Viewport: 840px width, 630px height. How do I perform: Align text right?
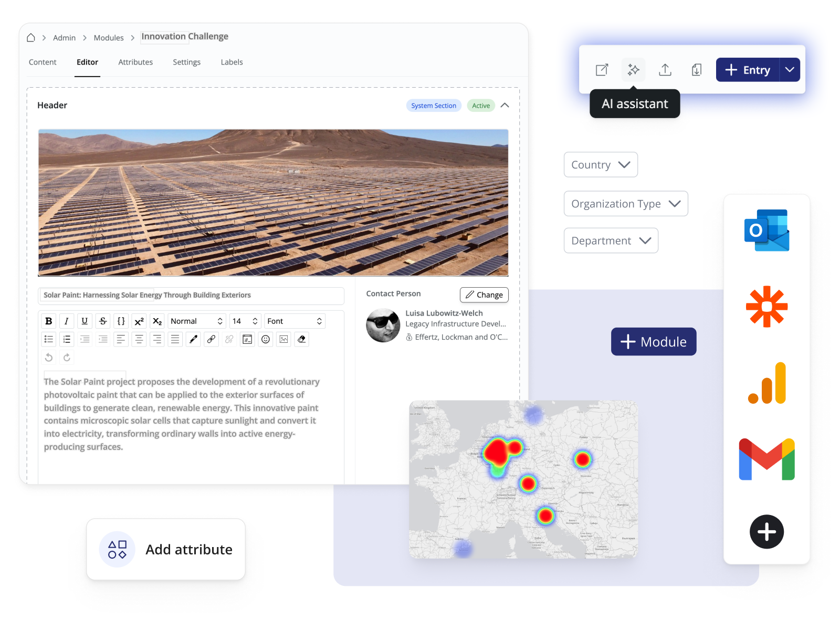[157, 339]
